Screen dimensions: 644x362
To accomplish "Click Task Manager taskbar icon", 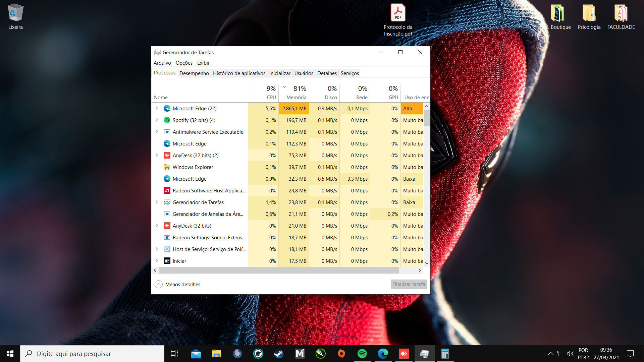I will (x=424, y=354).
